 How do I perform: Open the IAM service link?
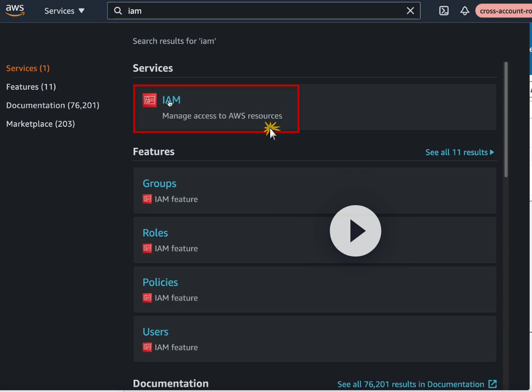coord(171,100)
